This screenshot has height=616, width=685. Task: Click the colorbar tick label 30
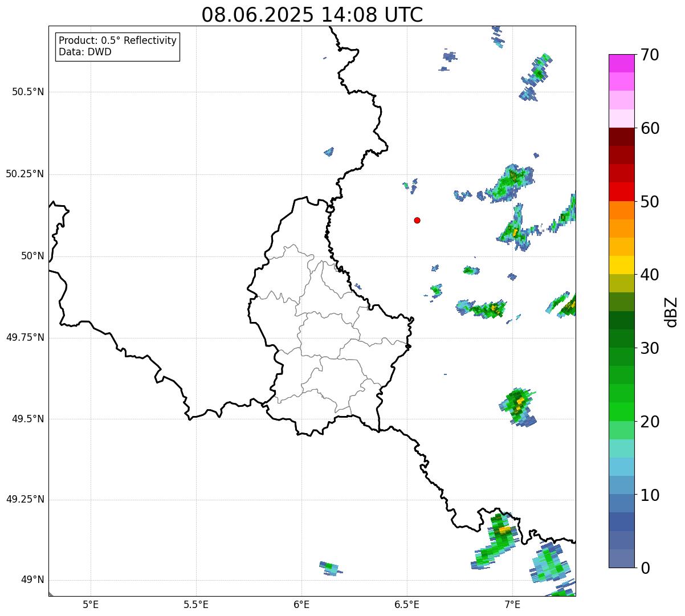click(650, 348)
